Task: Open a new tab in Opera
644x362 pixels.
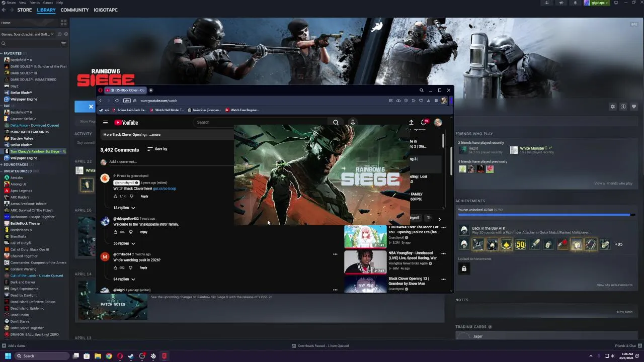Action: tap(150, 90)
